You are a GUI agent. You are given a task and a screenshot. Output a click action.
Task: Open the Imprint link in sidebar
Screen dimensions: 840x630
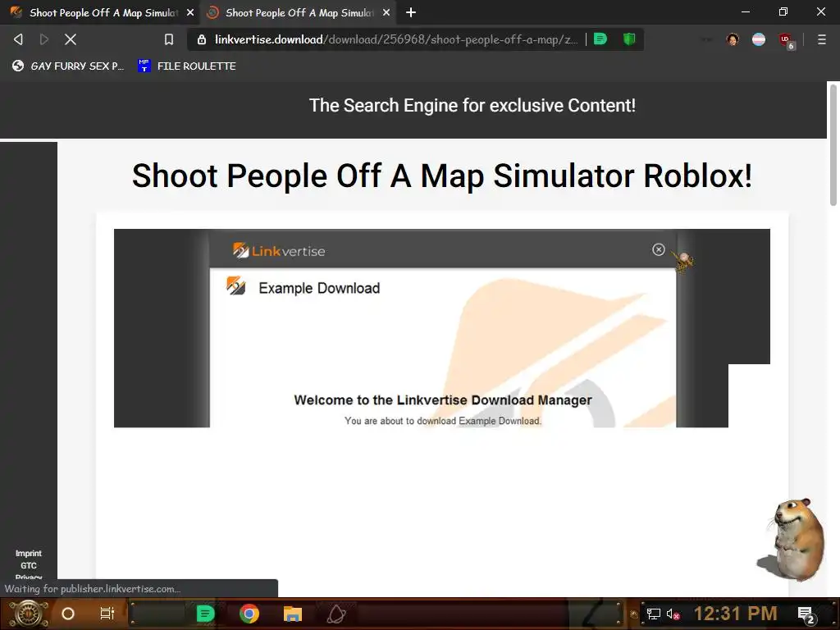pyautogui.click(x=29, y=553)
